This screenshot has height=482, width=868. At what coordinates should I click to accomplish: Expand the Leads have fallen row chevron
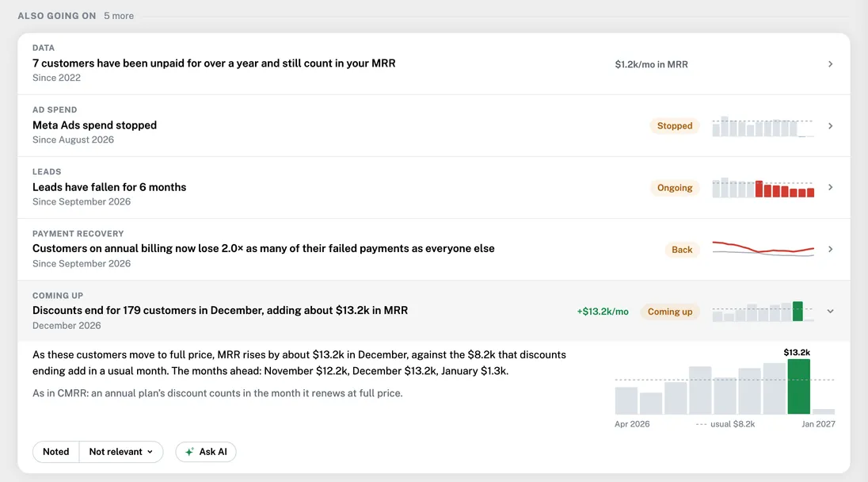coord(830,188)
